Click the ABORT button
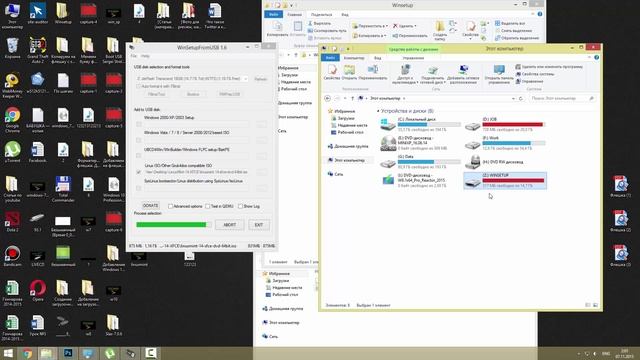The width and height of the screenshot is (640, 360). [x=229, y=225]
